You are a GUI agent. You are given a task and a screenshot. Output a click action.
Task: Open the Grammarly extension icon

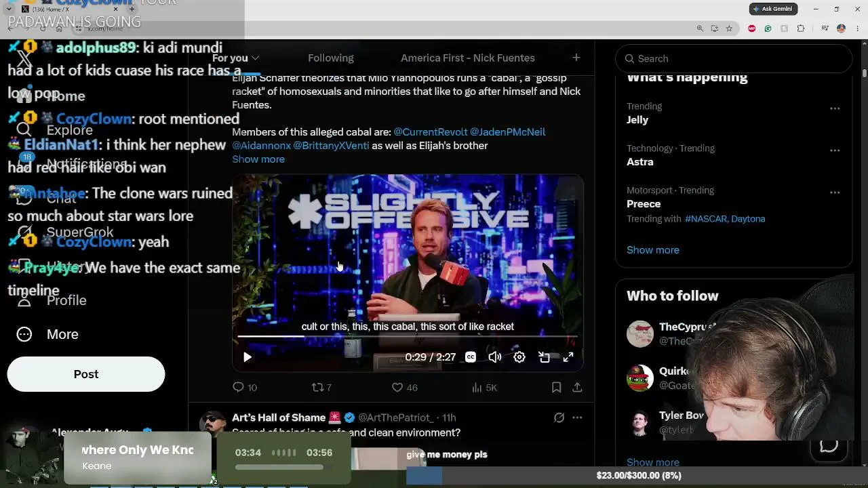click(768, 28)
